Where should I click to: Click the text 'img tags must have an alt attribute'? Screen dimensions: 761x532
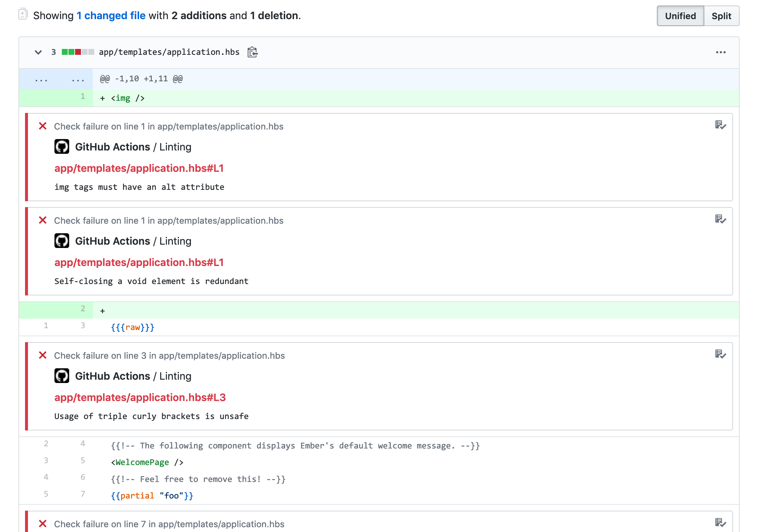[139, 187]
